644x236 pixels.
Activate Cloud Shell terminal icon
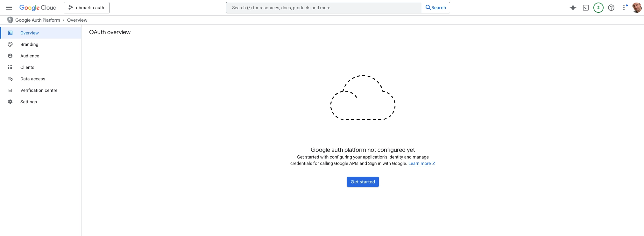tap(586, 8)
